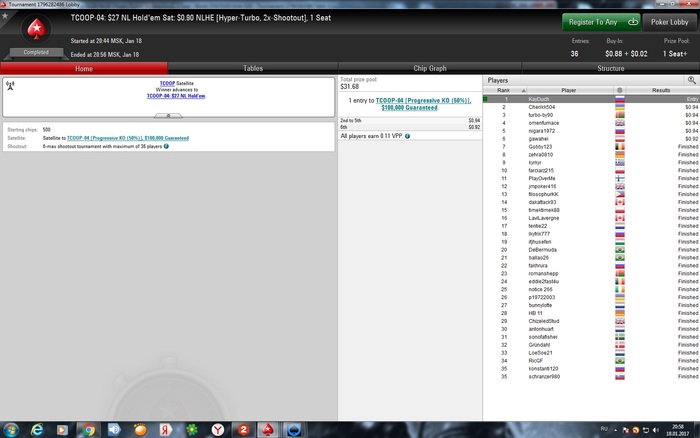Select player nigara1972 in the list
This screenshot has height=438, width=700.
(591, 131)
